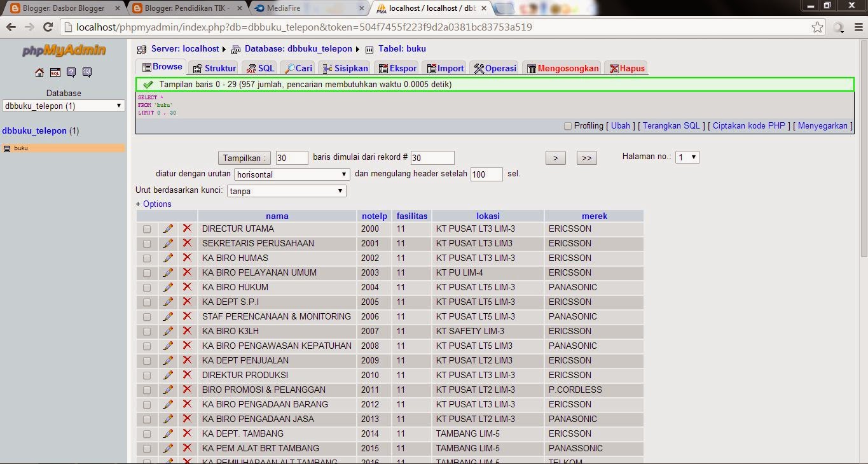The image size is (868, 464).
Task: Tick checkbox for DIRECTUR UTAMA row
Action: [x=147, y=229]
